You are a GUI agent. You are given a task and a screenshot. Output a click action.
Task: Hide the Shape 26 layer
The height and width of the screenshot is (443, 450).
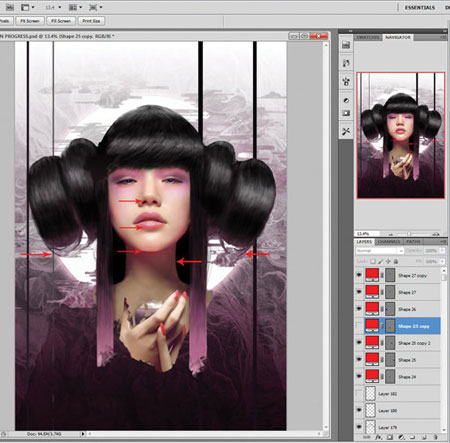tap(359, 309)
